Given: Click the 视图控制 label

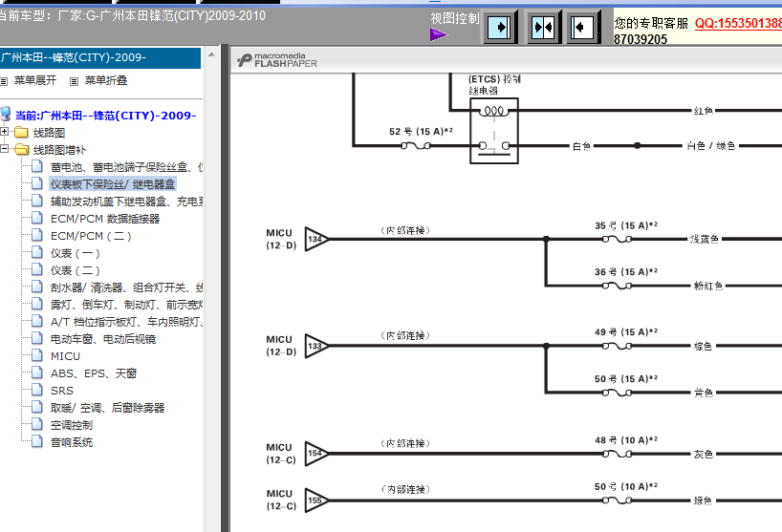Looking at the screenshot, I should [x=454, y=18].
